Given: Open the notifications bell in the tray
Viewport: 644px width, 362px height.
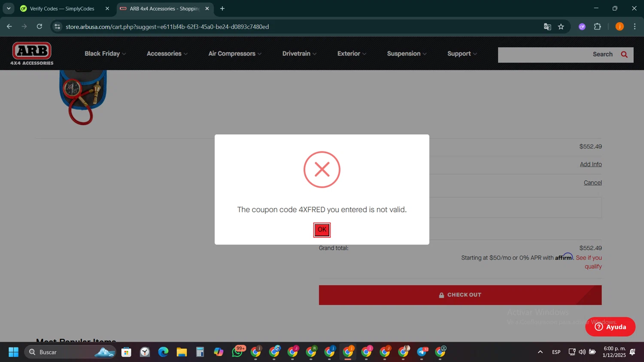Looking at the screenshot, I should pos(633,352).
